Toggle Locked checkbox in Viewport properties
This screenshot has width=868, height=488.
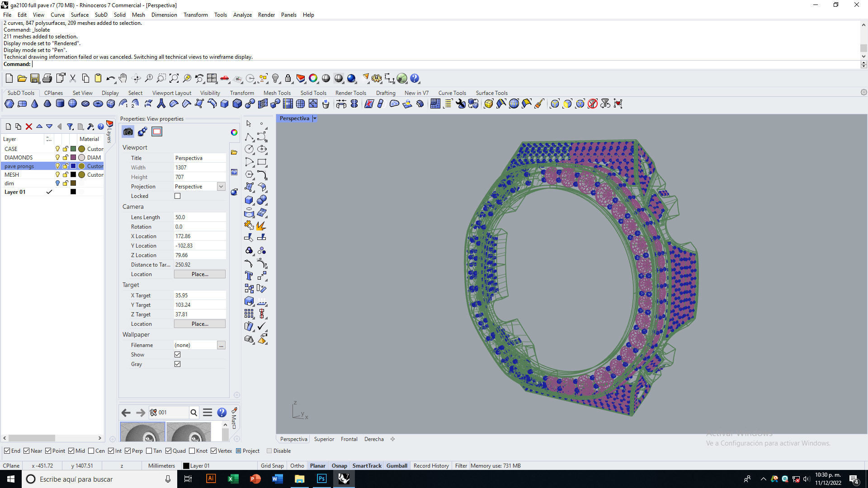(177, 196)
